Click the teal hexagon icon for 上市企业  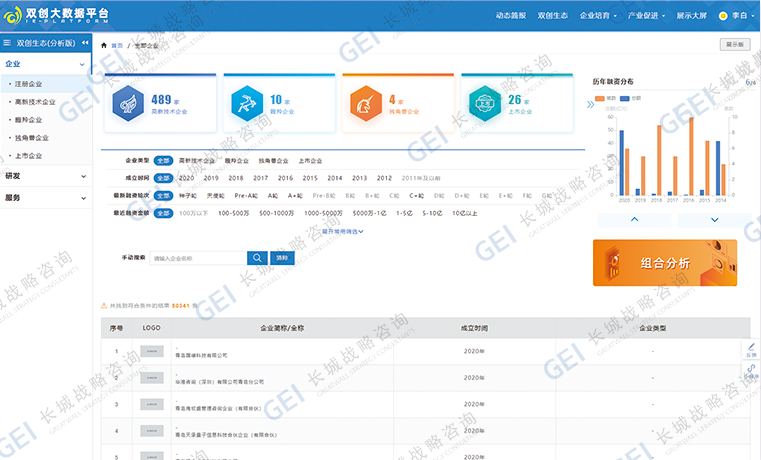(485, 103)
